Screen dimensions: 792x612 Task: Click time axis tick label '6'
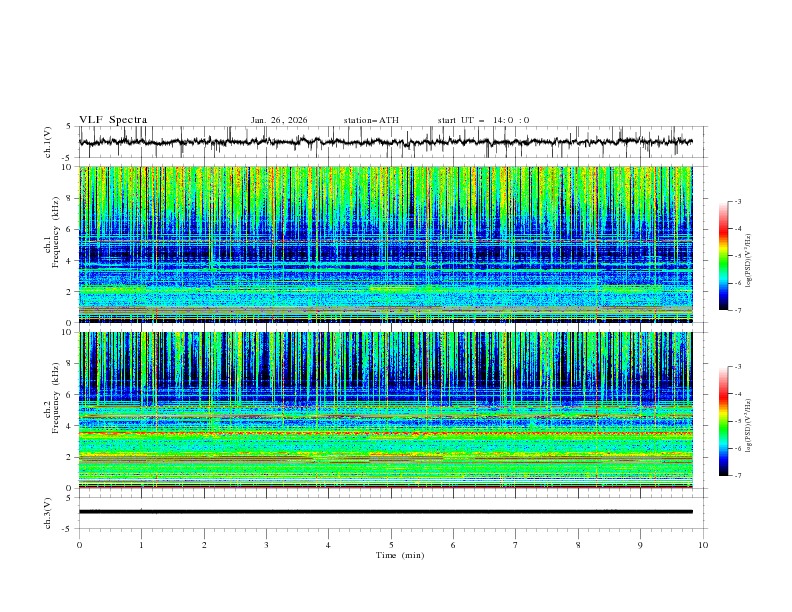coord(453,545)
